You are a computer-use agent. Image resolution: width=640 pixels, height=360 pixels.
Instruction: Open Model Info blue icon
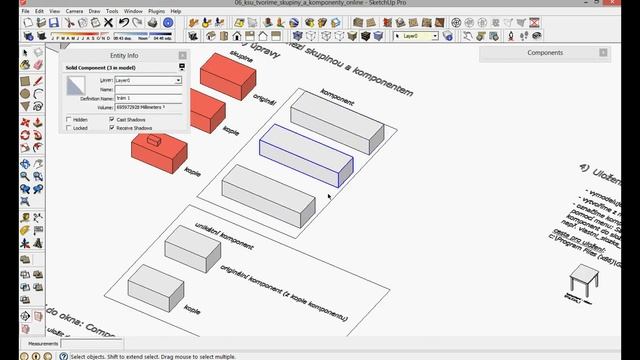tap(167, 23)
